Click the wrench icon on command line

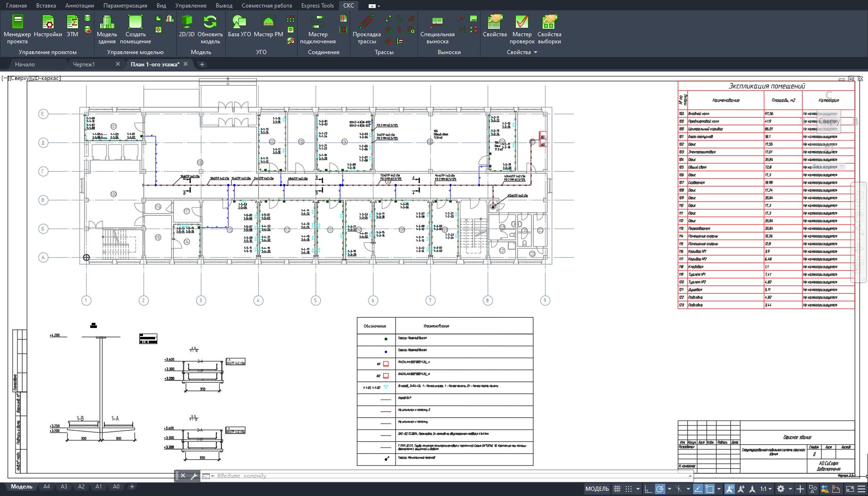[194, 476]
